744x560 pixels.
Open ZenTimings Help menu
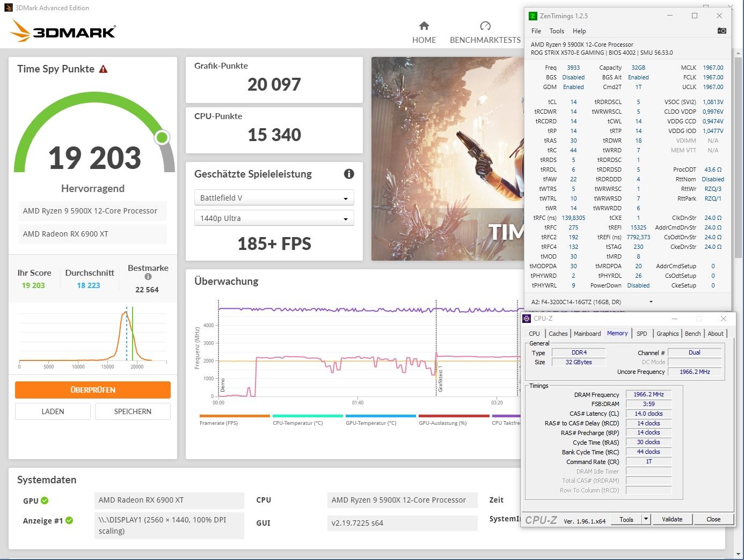[579, 31]
